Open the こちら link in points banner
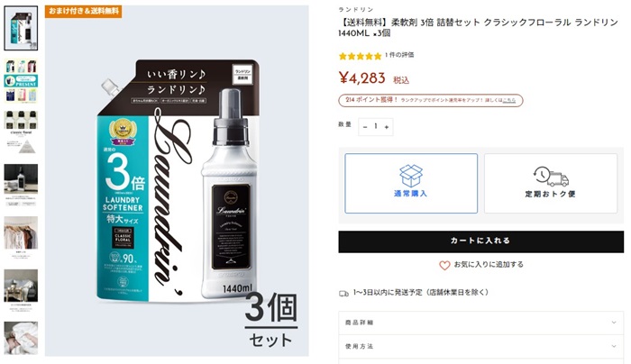631x364 pixels. 509,100
